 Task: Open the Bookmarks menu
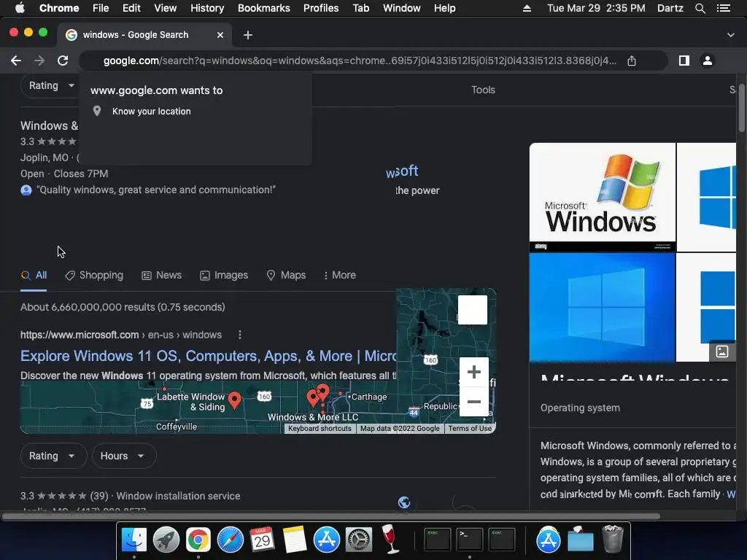click(x=263, y=8)
